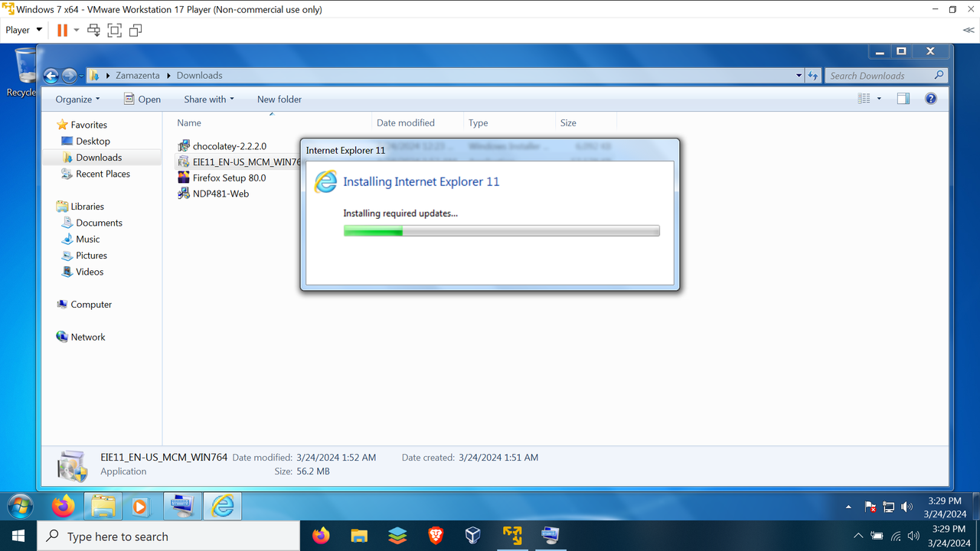Click VMware Send Ctrl+Alt+Del icon
980x551 pixels.
point(94,31)
